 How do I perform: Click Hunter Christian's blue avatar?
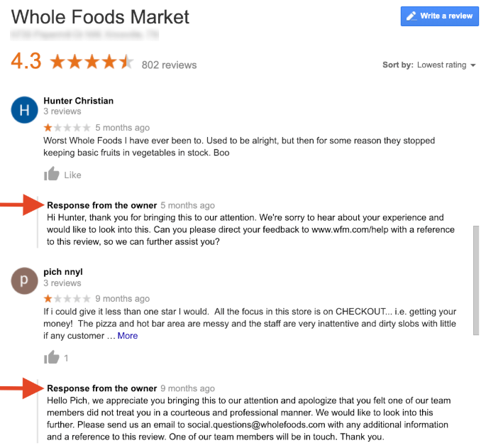tap(24, 109)
